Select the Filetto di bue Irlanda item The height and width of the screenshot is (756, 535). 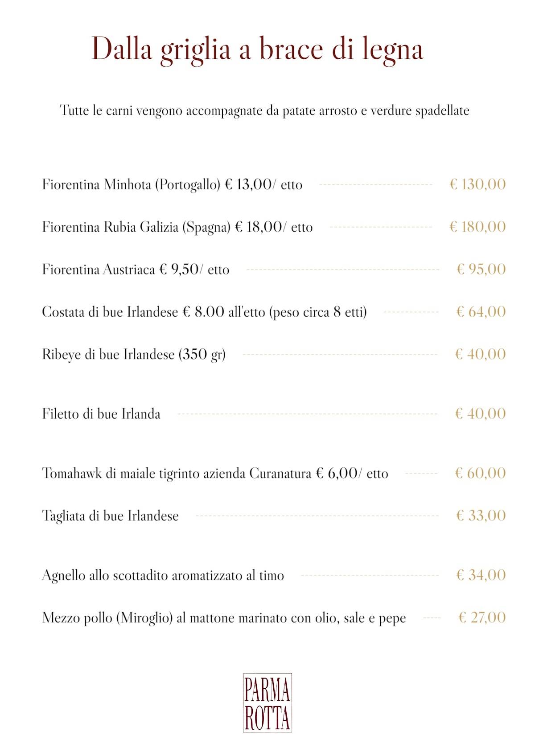click(x=101, y=414)
